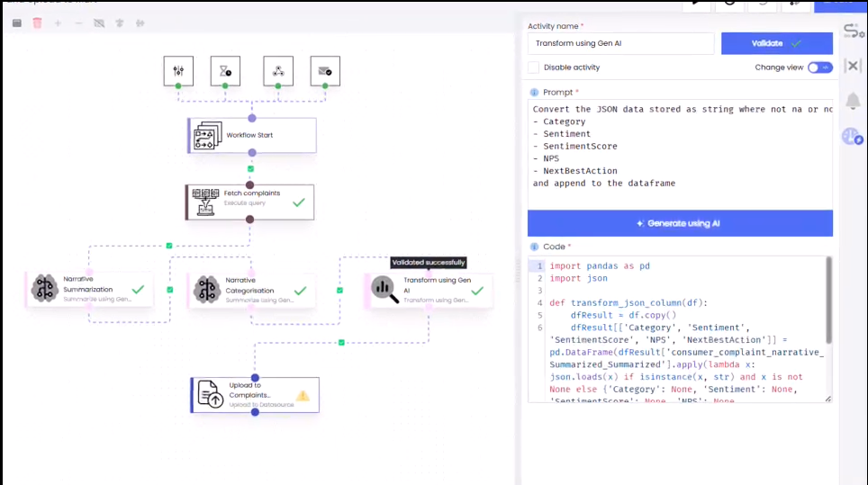The height and width of the screenshot is (485, 868).
Task: Click the Validate button
Action: pyautogui.click(x=776, y=43)
